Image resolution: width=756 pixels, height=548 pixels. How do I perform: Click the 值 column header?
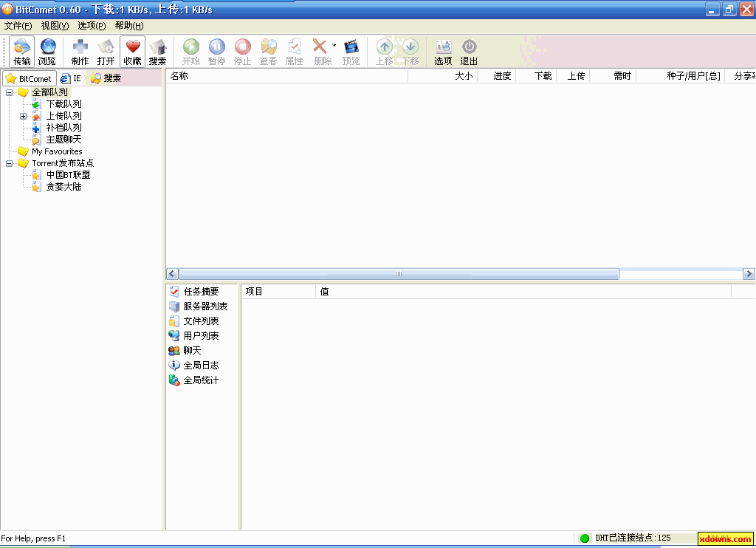523,292
